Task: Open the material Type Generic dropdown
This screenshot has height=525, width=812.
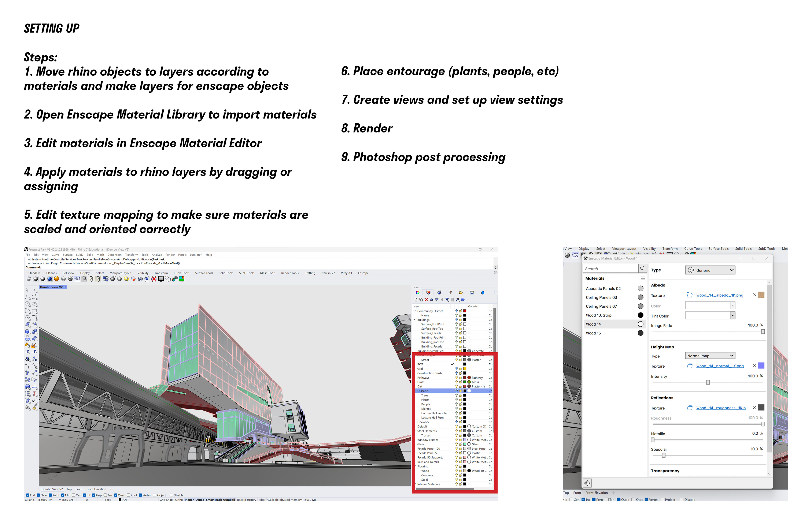Action: click(x=710, y=270)
